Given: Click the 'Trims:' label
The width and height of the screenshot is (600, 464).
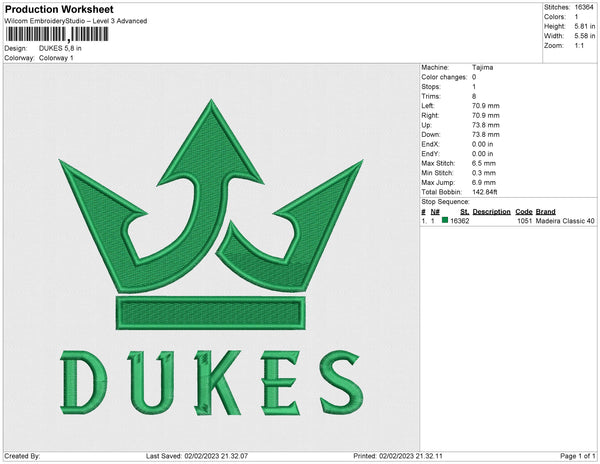Looking at the screenshot, I should pos(431,96).
